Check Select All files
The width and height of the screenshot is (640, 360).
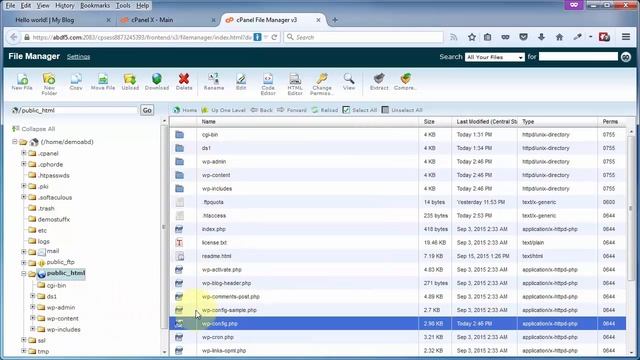click(360, 110)
